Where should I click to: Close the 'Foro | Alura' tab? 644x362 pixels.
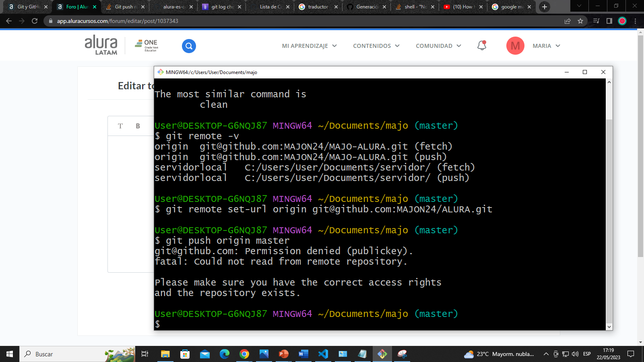tap(95, 7)
